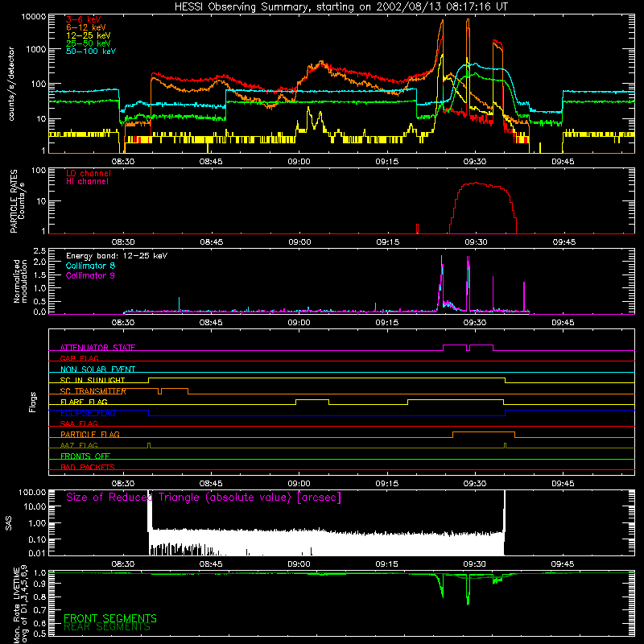Click the ATTENUATOR STATE flag label
Viewport: 644px width, 644px height.
(97, 348)
